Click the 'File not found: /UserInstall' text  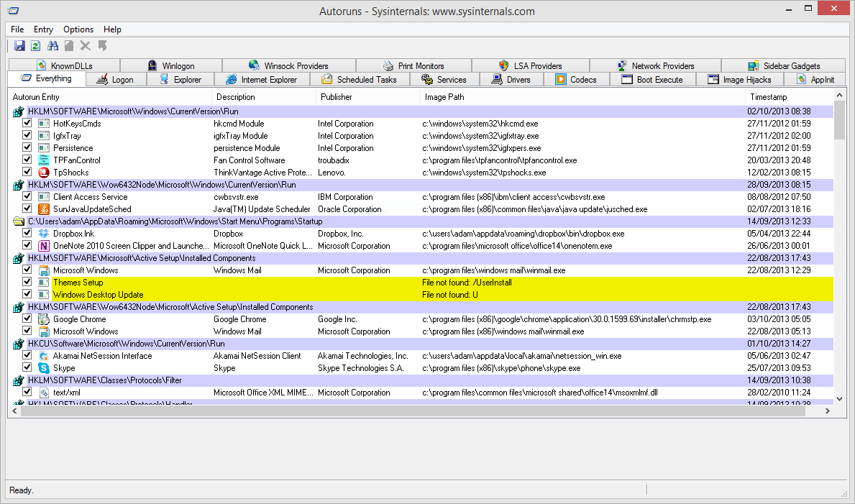467,283
